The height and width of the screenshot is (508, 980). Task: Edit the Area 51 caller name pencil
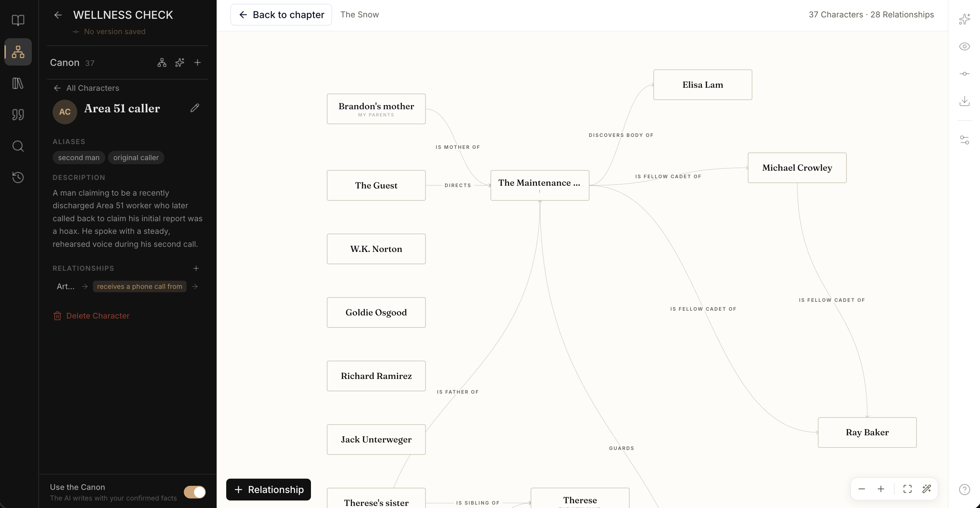point(195,108)
